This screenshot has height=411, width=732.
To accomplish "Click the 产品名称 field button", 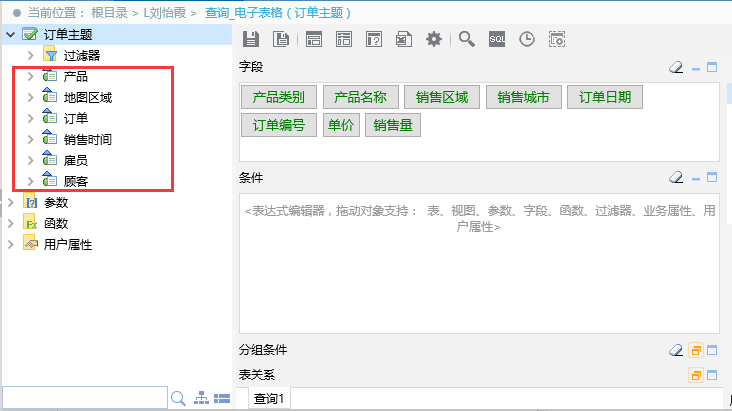I will click(x=360, y=97).
